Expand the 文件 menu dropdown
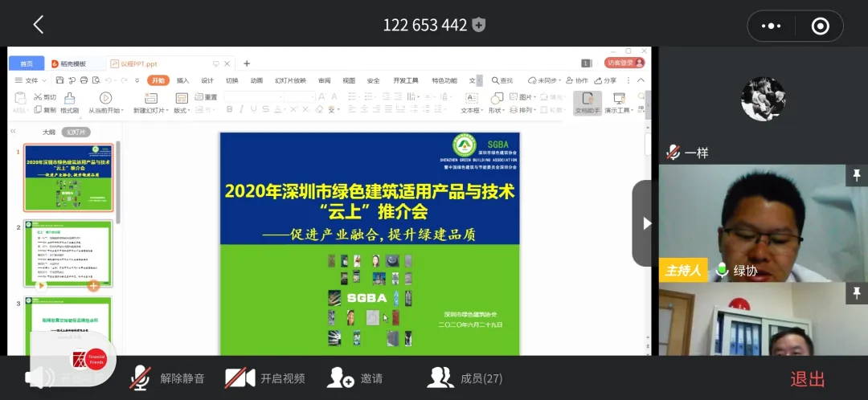Screen dimensions: 868x400 tap(31, 80)
